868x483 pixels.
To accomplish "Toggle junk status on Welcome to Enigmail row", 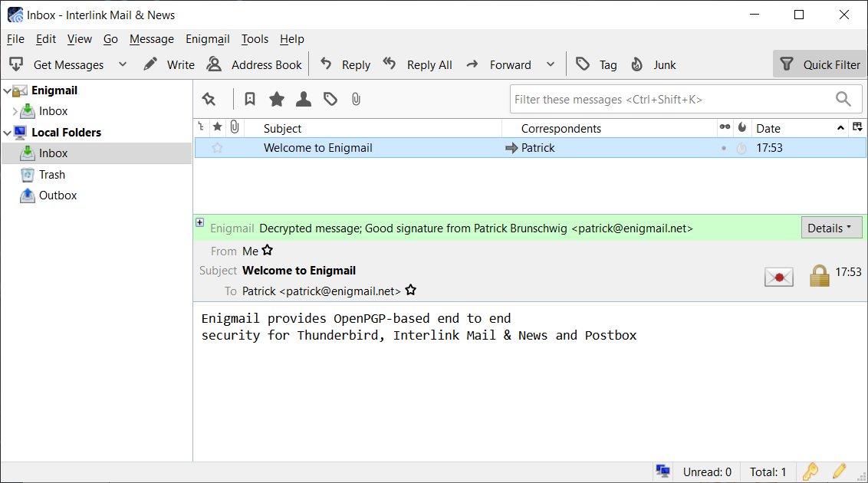I will click(x=741, y=148).
